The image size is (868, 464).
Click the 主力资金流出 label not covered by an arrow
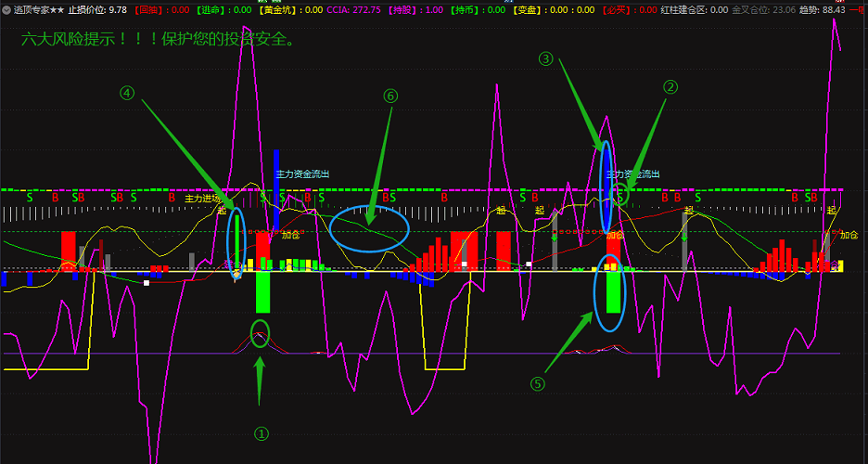(303, 174)
